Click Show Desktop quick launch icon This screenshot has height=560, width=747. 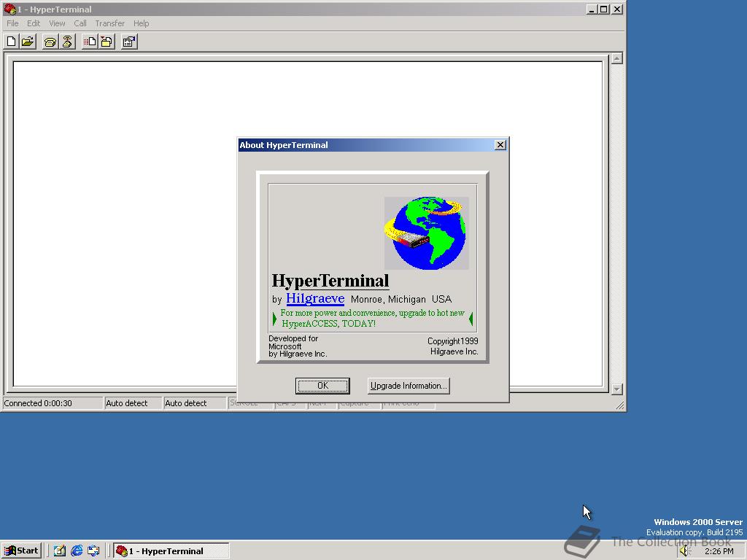(x=60, y=551)
